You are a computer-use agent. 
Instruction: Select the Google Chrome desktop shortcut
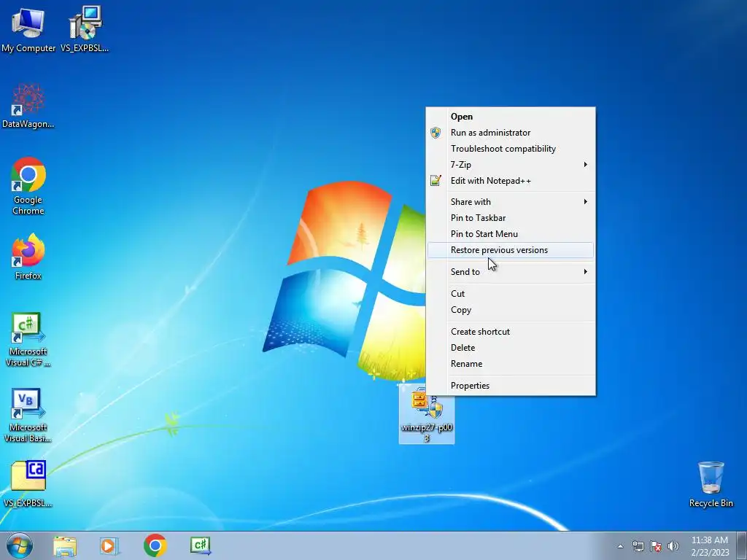click(28, 186)
